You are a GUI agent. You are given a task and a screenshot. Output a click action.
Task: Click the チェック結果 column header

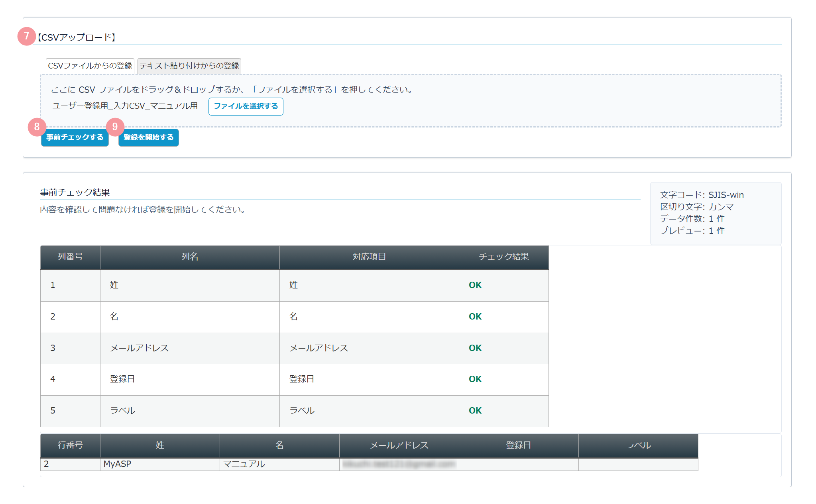click(x=503, y=257)
